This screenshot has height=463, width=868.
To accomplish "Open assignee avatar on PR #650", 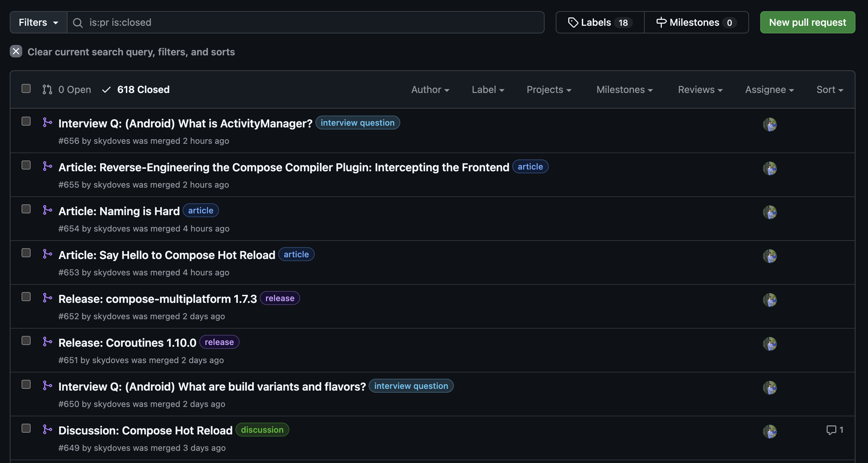I will (x=770, y=387).
